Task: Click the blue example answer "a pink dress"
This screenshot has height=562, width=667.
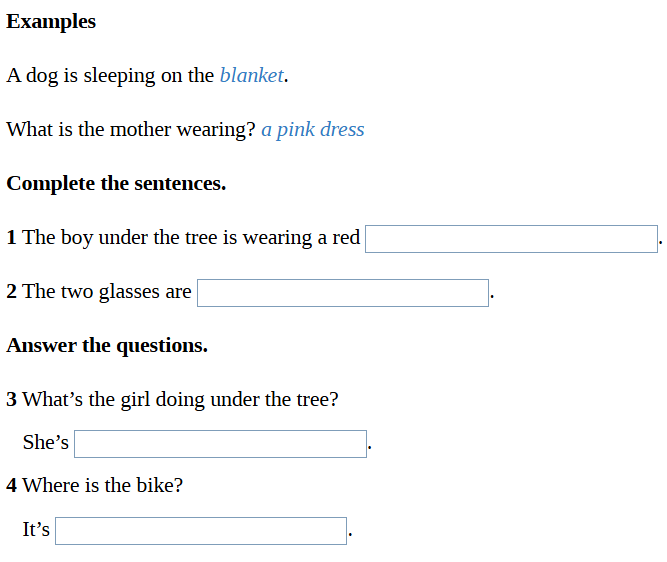Action: coord(312,130)
